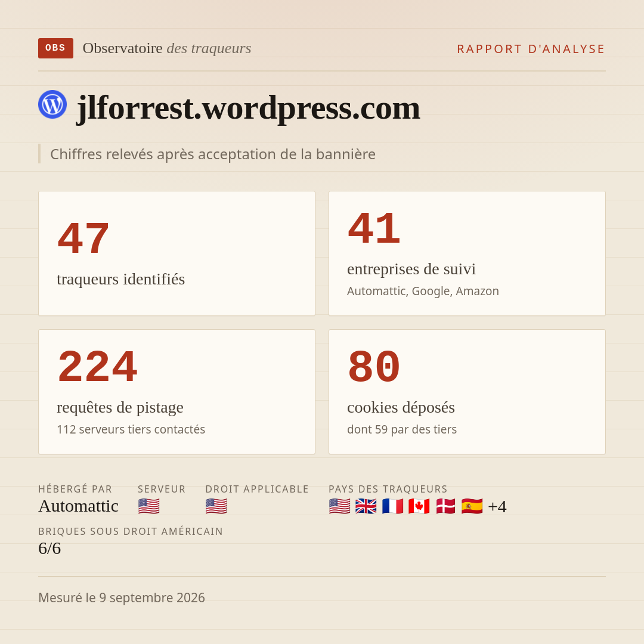Click the United Kingdom flag
This screenshot has width=644, height=644.
[366, 506]
